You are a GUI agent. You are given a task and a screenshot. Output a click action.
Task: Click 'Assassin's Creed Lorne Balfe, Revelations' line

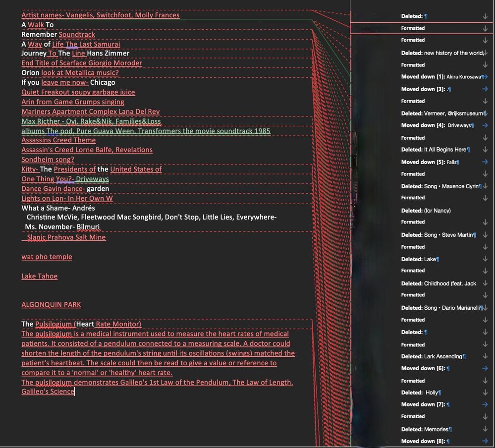pyautogui.click(x=87, y=150)
